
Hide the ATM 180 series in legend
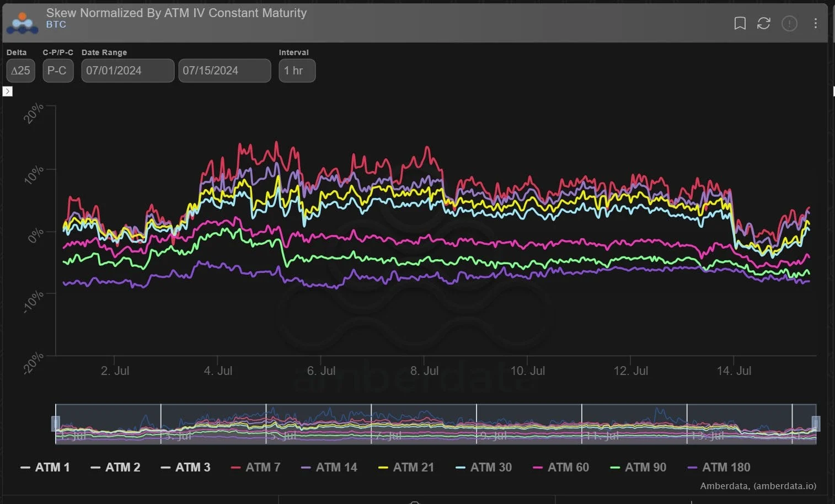[719, 467]
